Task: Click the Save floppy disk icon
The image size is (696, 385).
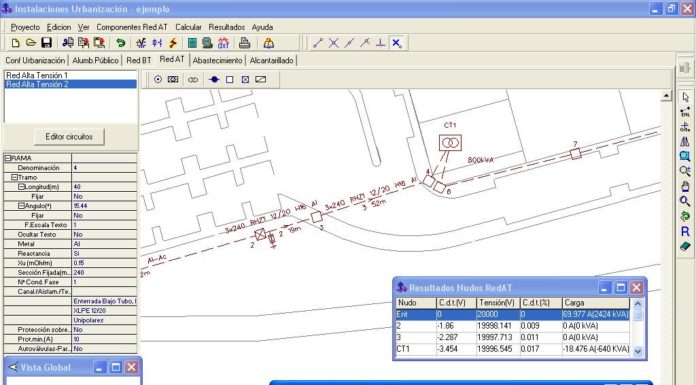Action: tap(47, 43)
